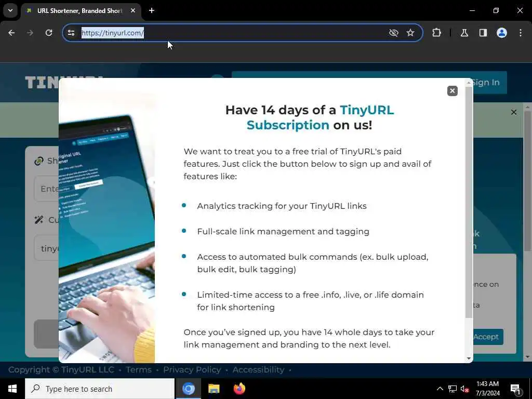This screenshot has width=532, height=399.
Task: Expand the tab search dropdown arrow
Action: [x=10, y=10]
